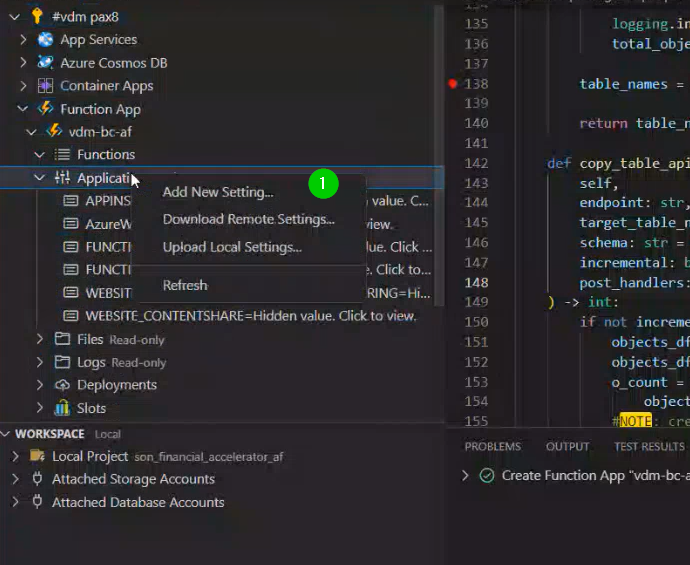Click the resource tree vertical scrollbar

coord(439,154)
